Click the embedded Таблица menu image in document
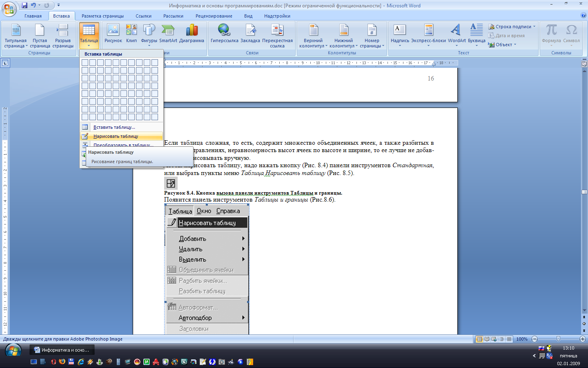Image resolution: width=588 pixels, height=368 pixels. pos(207,270)
